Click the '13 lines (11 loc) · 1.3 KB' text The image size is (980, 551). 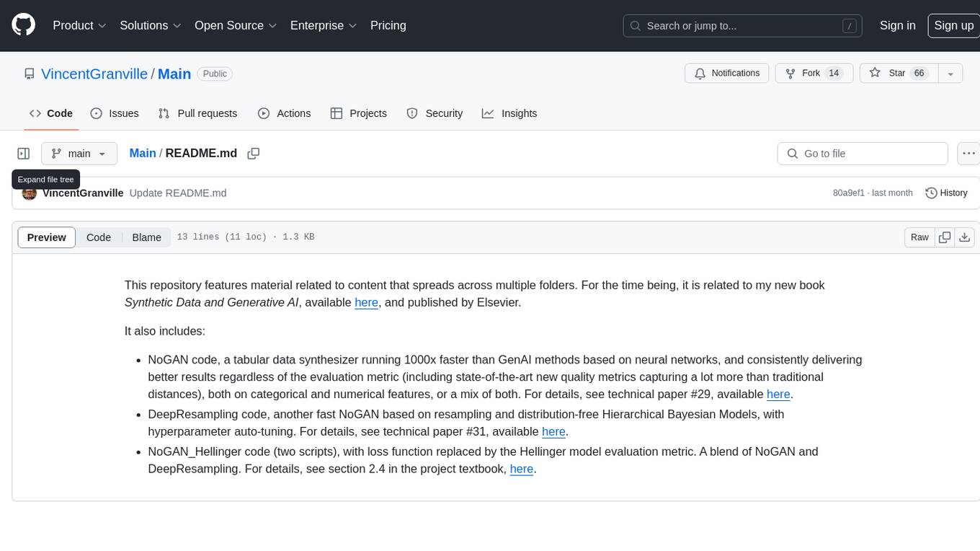(245, 237)
